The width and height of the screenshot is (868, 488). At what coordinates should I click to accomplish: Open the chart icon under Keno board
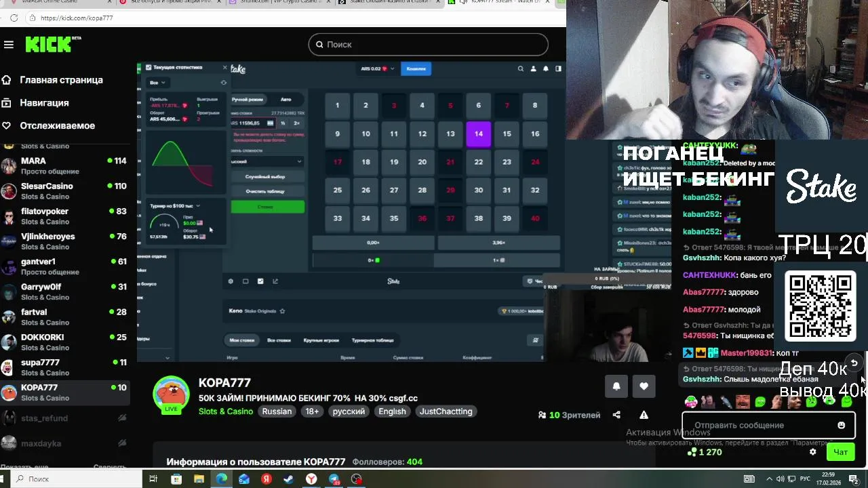[275, 281]
